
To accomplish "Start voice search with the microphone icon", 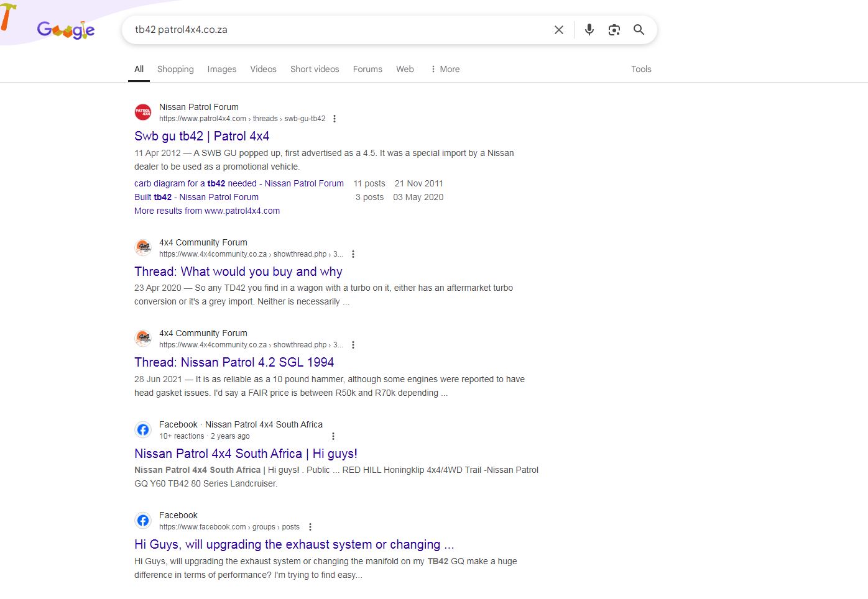I will [x=589, y=30].
